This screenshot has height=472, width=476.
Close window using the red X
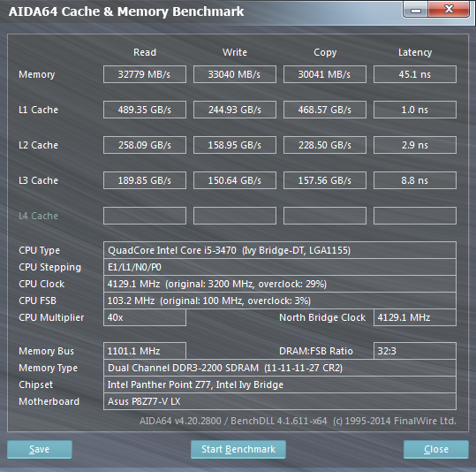click(x=449, y=10)
